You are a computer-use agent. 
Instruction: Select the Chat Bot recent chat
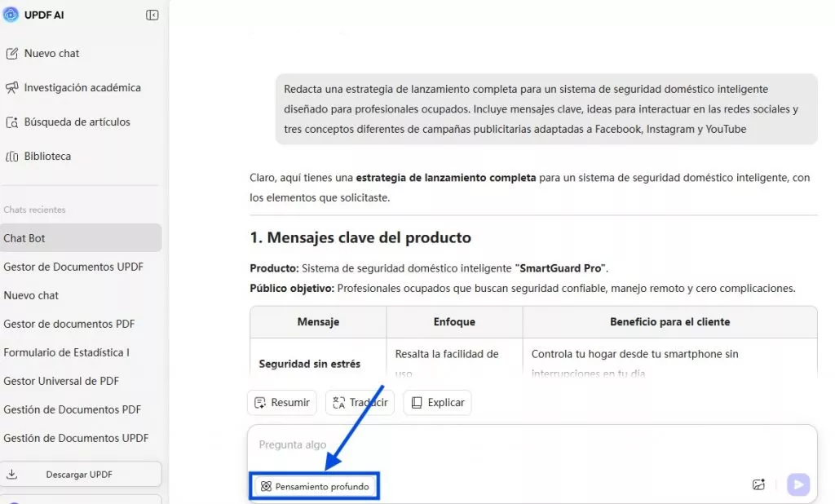[81, 238]
